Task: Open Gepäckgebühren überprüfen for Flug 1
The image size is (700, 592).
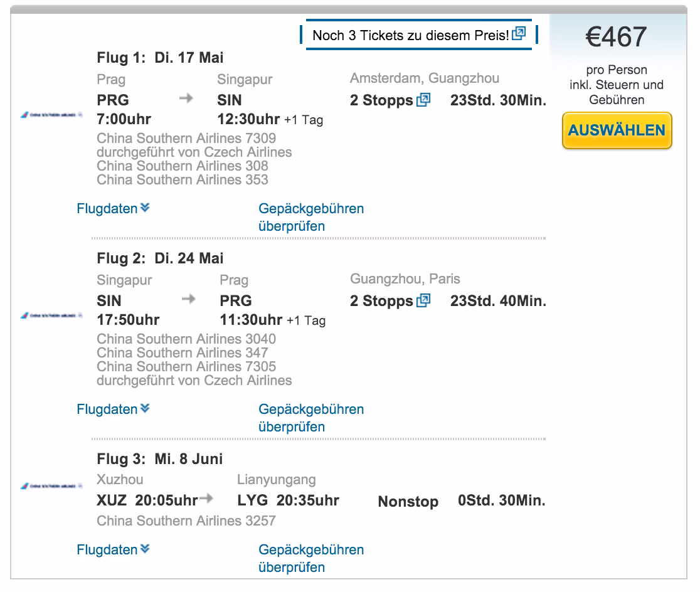Action: coord(311,217)
